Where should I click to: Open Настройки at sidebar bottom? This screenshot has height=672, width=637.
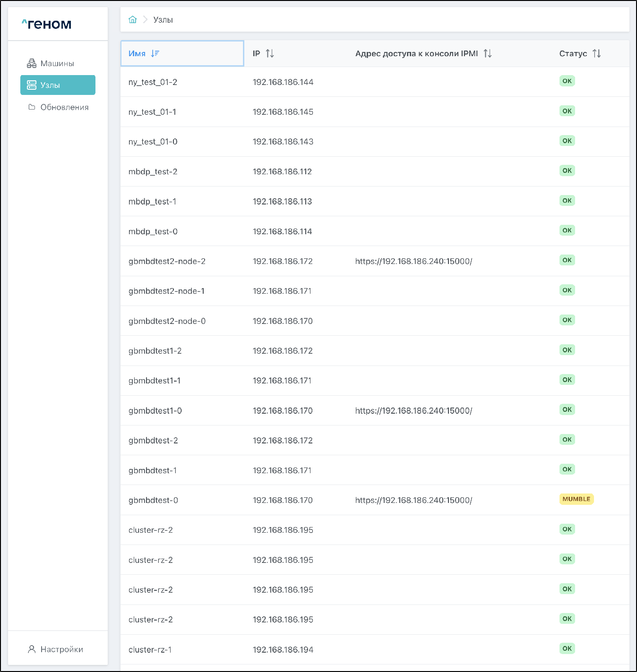click(x=61, y=649)
